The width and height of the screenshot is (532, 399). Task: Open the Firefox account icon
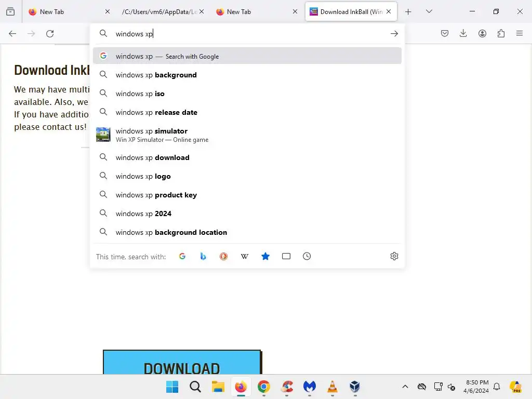(482, 33)
